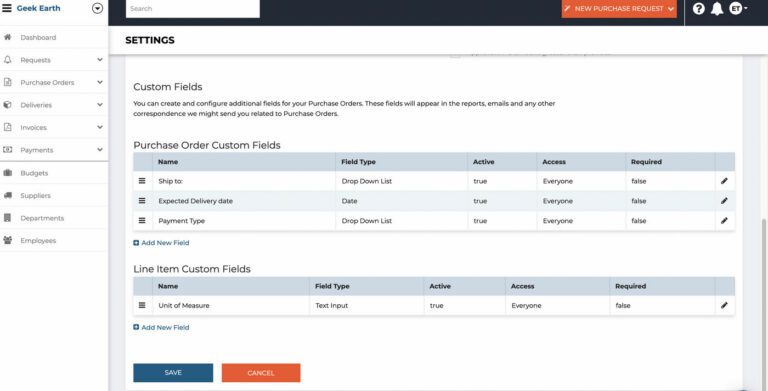Grab the reorder handle for Expected Delivery date
The width and height of the screenshot is (768, 391).
[x=142, y=200]
